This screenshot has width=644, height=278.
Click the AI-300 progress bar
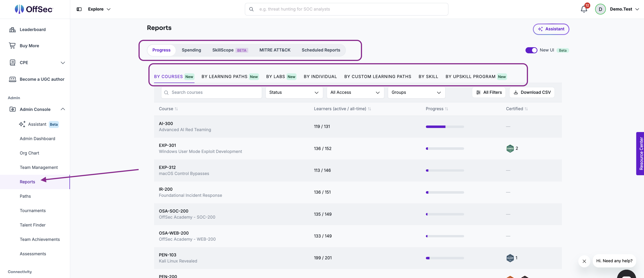[x=445, y=127]
